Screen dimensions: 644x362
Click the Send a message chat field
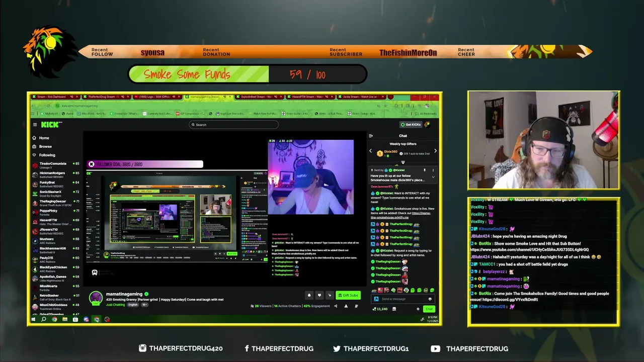pyautogui.click(x=403, y=299)
